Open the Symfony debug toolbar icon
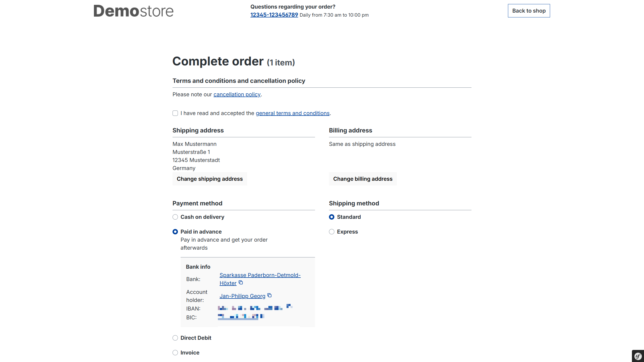This screenshot has width=644, height=362. point(638,356)
